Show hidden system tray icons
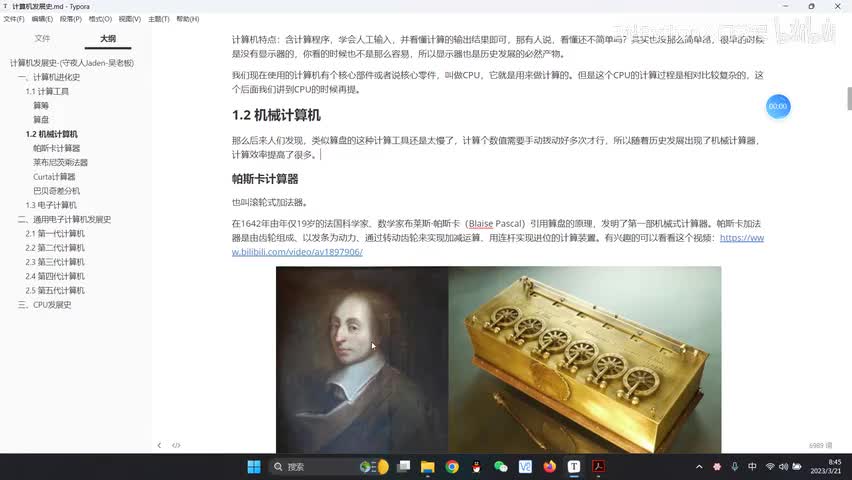Image resolution: width=852 pixels, height=480 pixels. point(699,466)
